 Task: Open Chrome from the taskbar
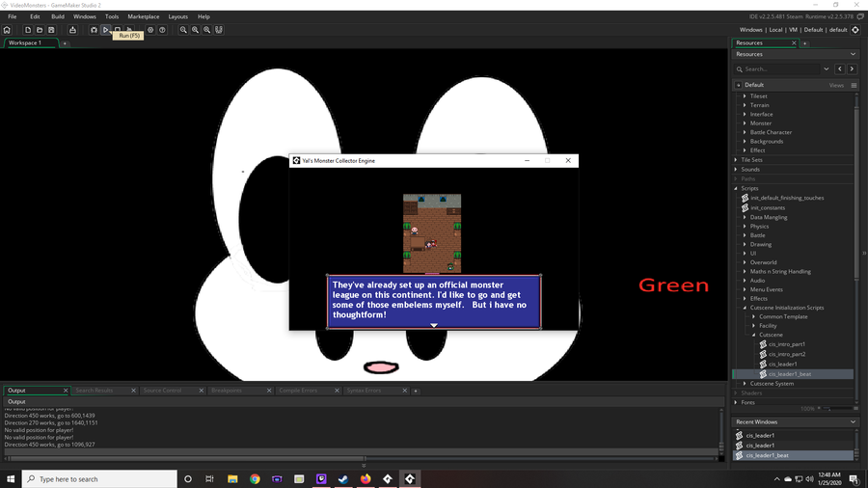pos(255,479)
